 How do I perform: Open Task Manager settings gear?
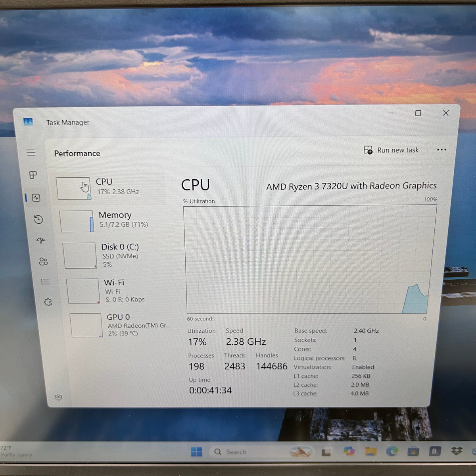(59, 397)
